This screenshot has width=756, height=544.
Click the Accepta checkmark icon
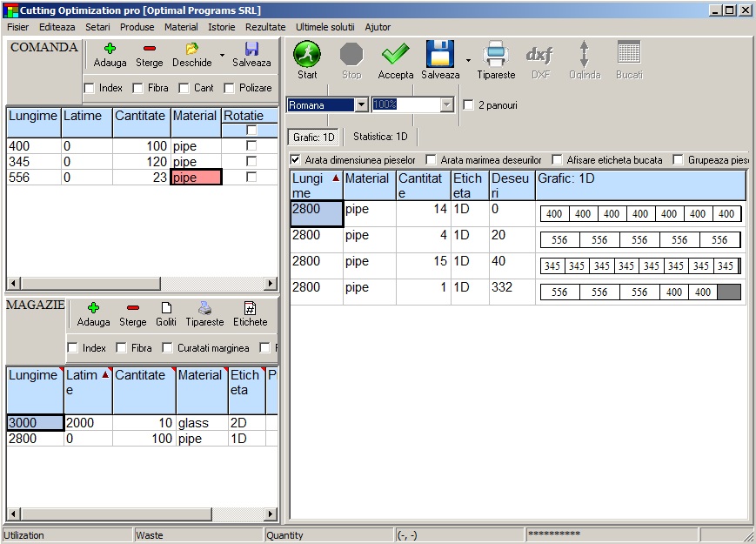coord(396,55)
